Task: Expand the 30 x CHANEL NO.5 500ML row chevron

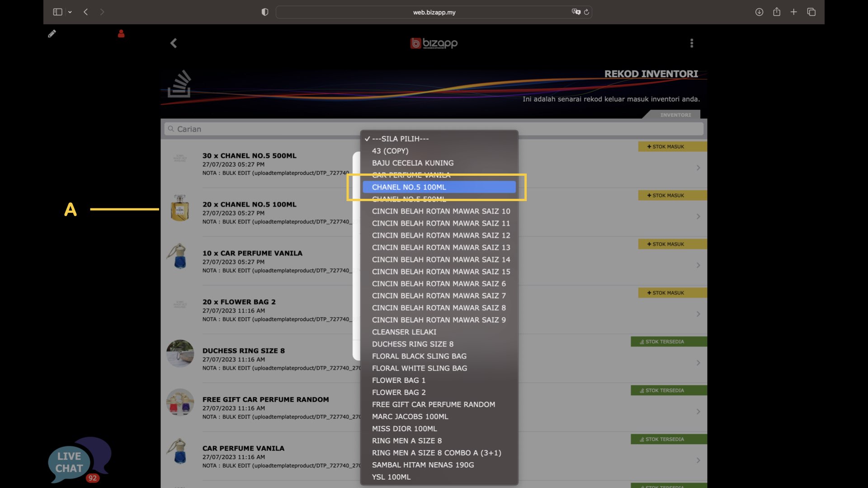Action: click(x=698, y=168)
